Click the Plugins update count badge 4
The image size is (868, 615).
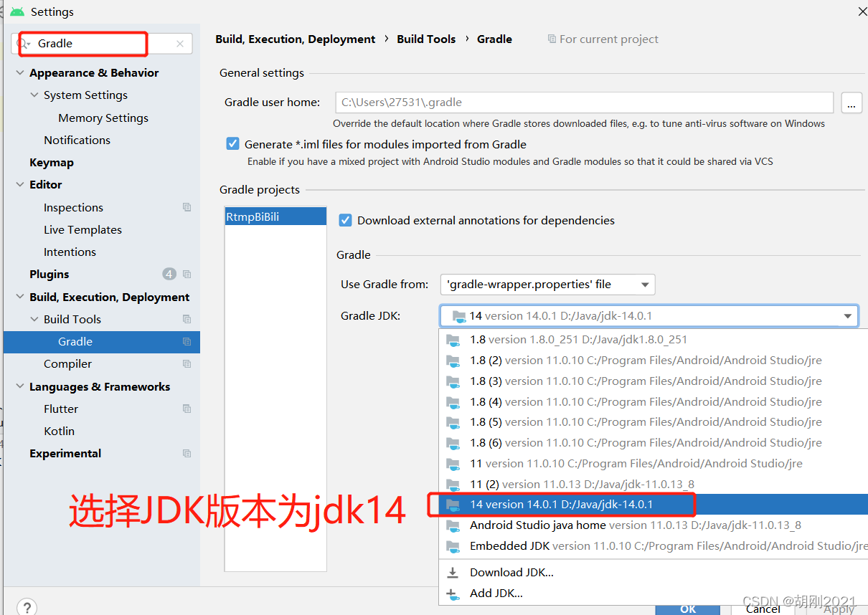tap(169, 274)
